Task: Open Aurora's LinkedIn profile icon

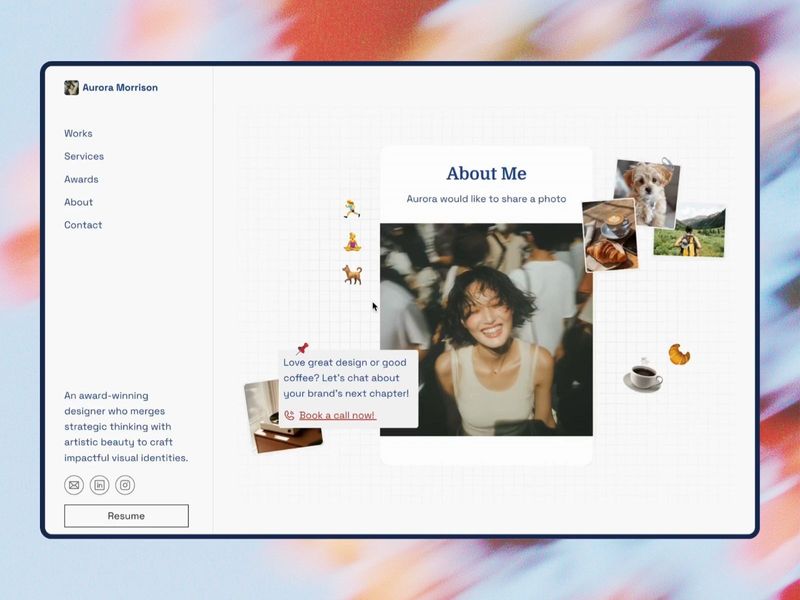Action: (x=99, y=485)
